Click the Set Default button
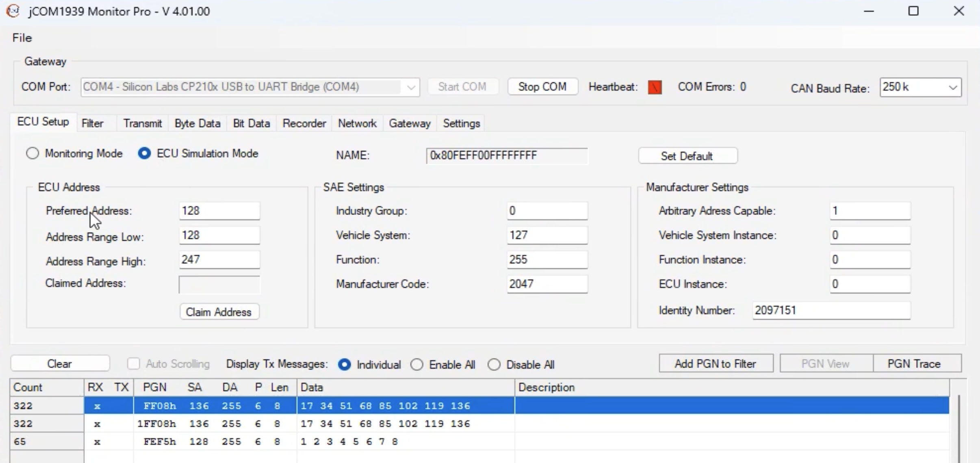Image resolution: width=980 pixels, height=463 pixels. click(687, 156)
